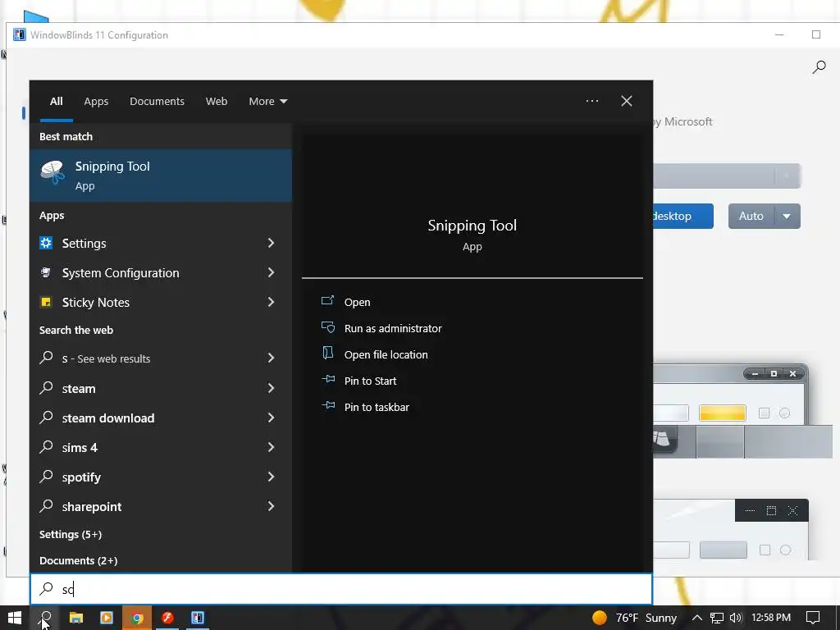This screenshot has width=840, height=630.
Task: Click the Open icon in the preview pane
Action: [327, 300]
